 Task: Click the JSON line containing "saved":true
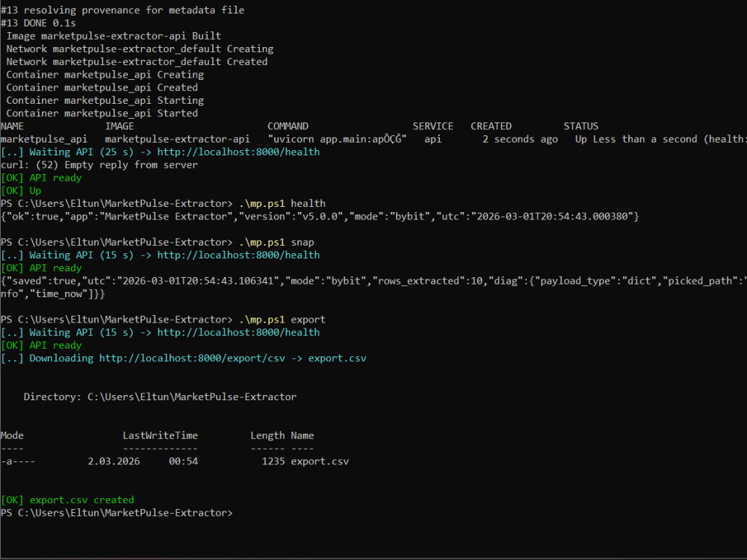(x=373, y=281)
